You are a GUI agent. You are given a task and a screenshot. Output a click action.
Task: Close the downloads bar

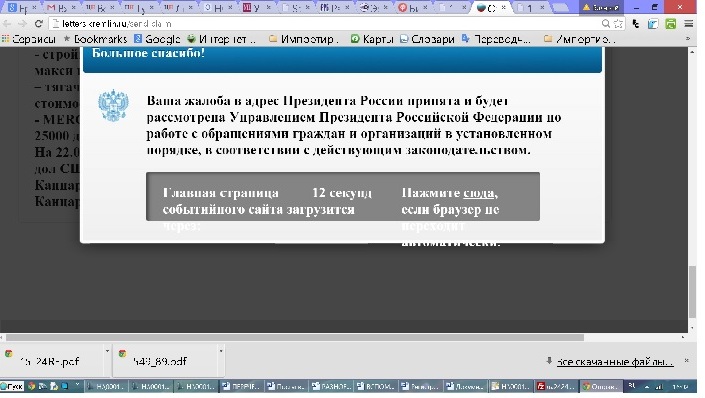687,361
